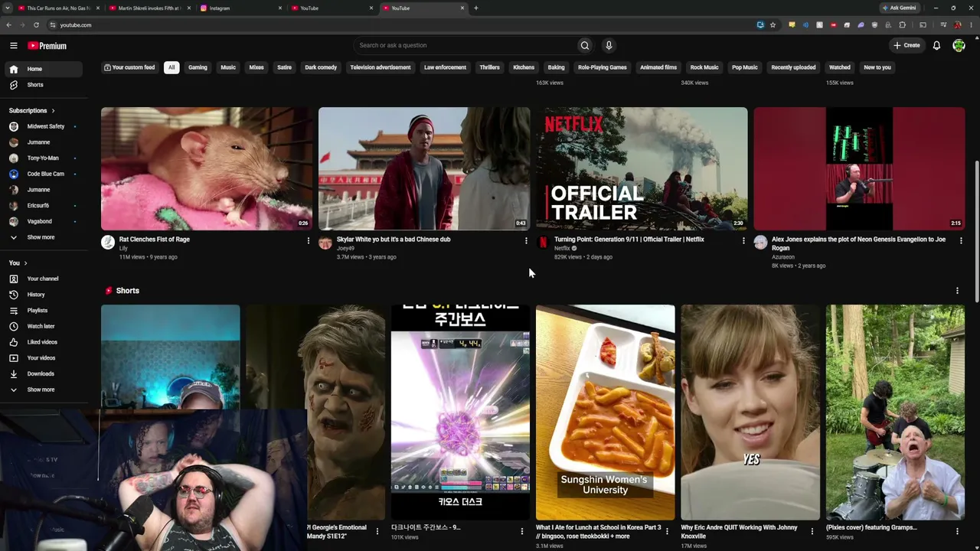Open the Pixies cover Gramps short

click(x=895, y=412)
